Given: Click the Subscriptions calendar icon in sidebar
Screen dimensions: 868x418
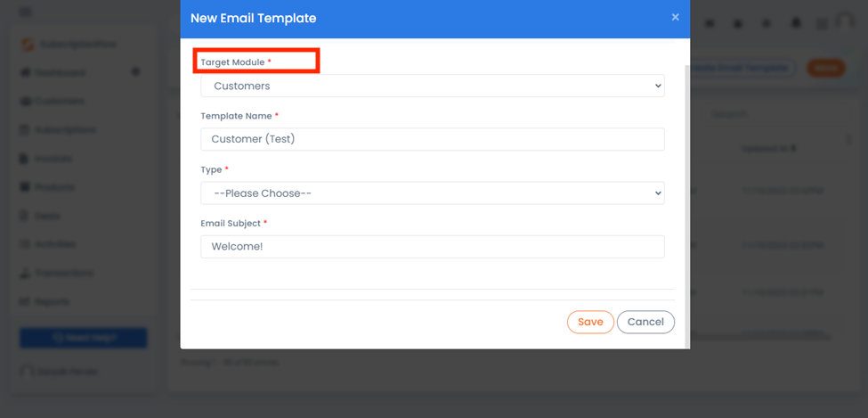Looking at the screenshot, I should tap(24, 130).
